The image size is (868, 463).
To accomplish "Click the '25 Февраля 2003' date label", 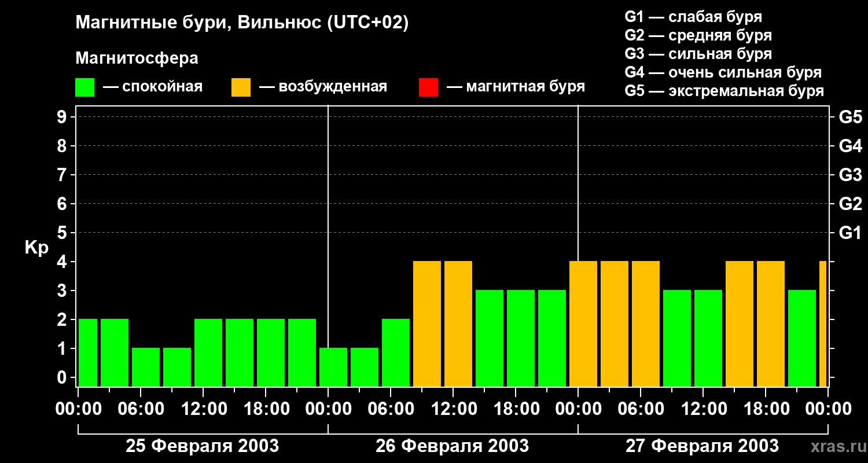I will coord(203,446).
